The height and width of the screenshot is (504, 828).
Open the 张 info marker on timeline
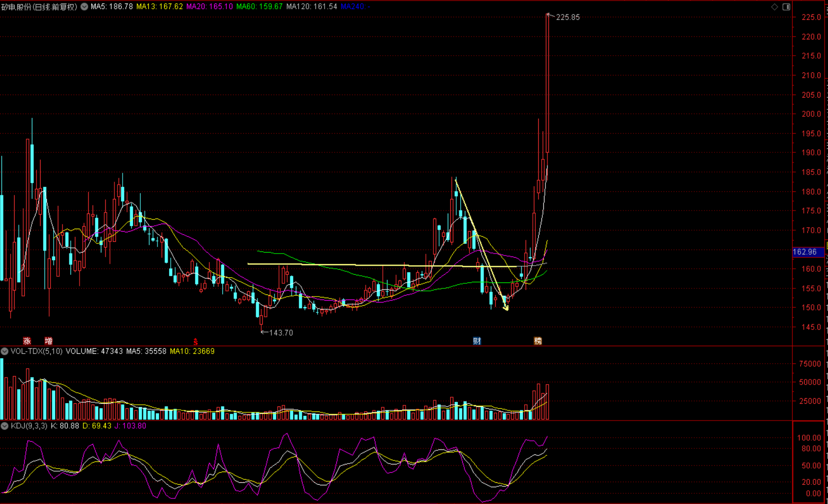27,341
